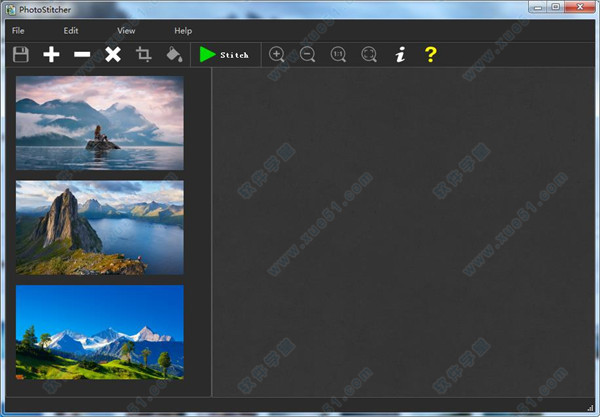Select the rocky peak fjord thumbnail
This screenshot has height=417, width=600.
pos(100,228)
